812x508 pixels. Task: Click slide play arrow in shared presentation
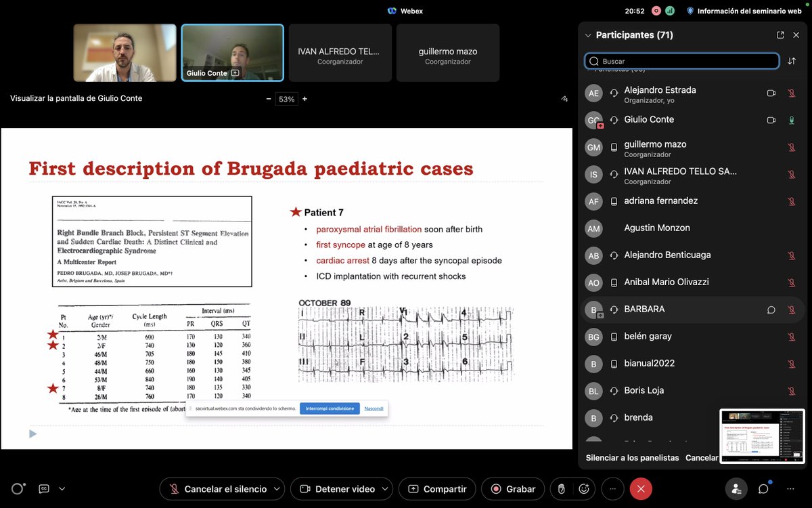point(32,433)
